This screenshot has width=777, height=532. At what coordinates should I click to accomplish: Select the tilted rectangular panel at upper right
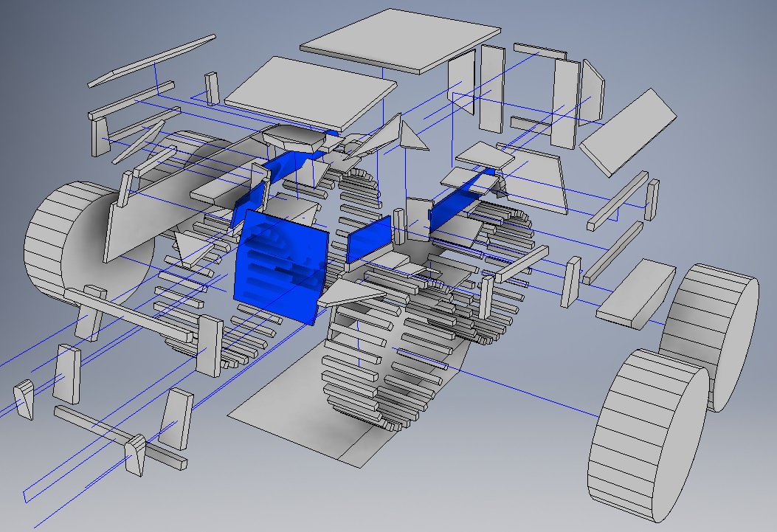coord(628,131)
